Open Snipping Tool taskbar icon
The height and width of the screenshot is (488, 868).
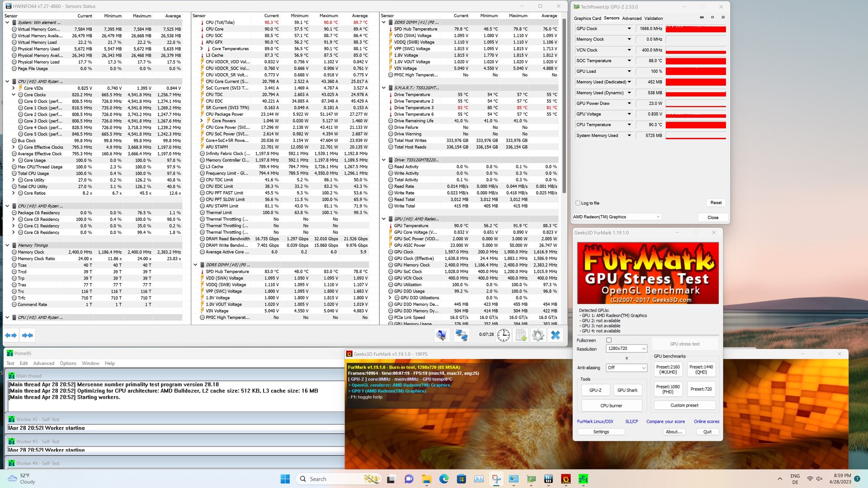496,479
